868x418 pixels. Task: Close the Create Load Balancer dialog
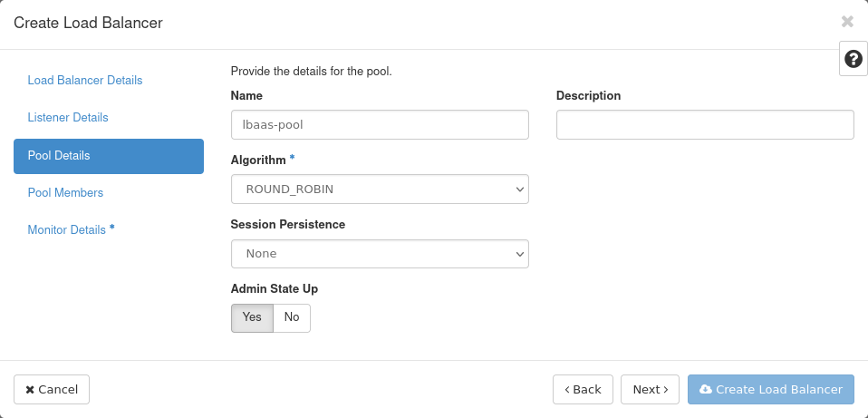pos(847,22)
